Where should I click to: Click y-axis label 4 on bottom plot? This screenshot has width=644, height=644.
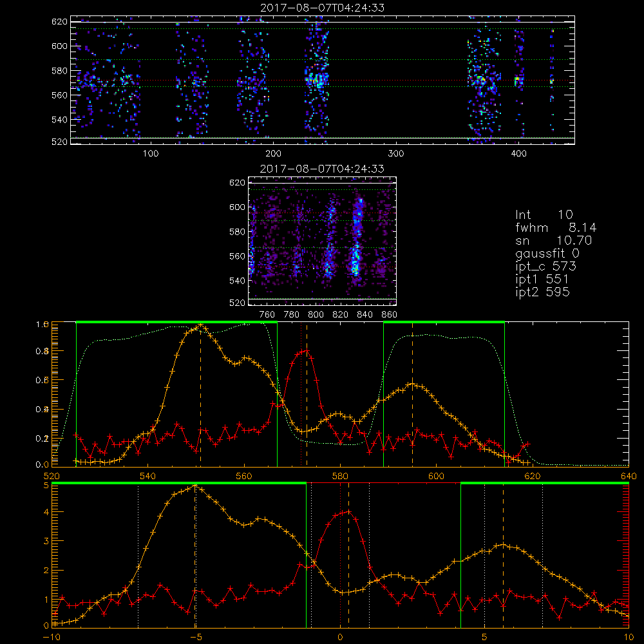(46, 512)
